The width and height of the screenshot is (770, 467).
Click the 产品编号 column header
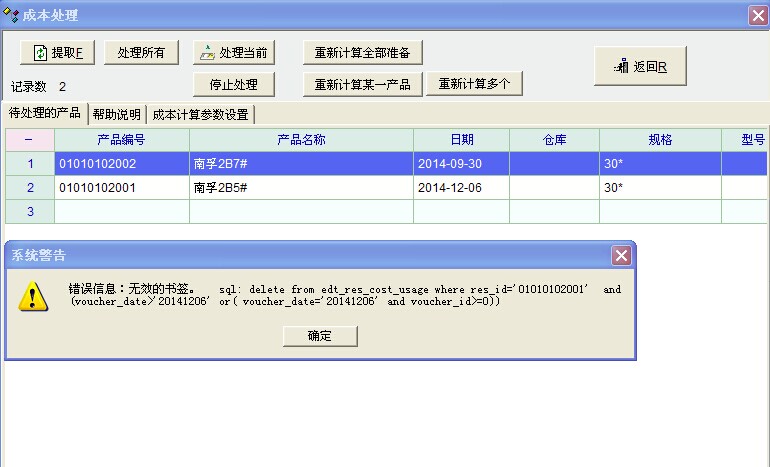[x=121, y=140]
